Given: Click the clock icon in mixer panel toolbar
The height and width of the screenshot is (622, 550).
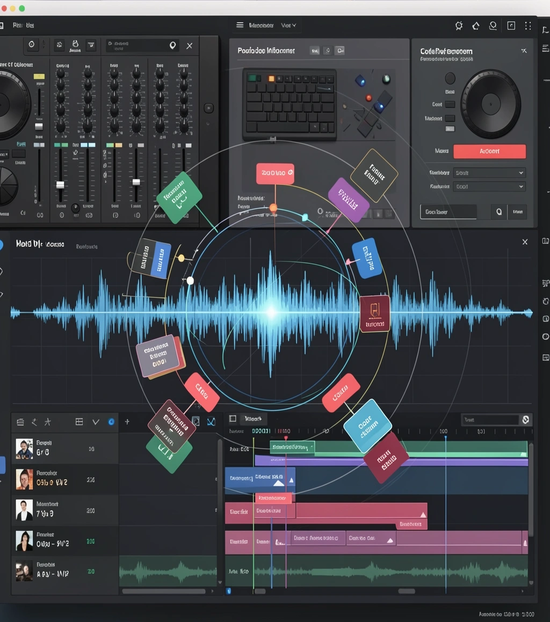Looking at the screenshot, I should coord(32,44).
